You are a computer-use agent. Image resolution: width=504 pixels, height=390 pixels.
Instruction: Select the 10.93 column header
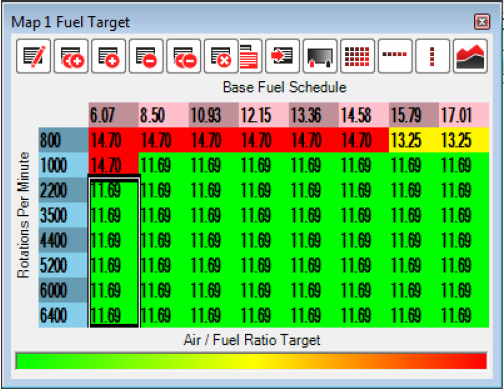tap(214, 115)
